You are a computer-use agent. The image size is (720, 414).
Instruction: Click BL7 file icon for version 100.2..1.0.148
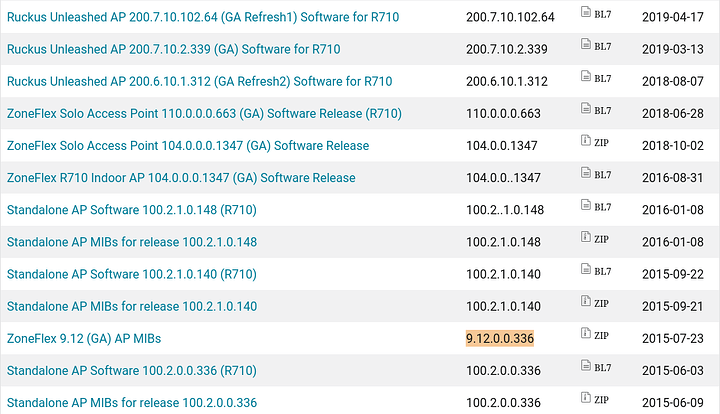[x=585, y=205]
